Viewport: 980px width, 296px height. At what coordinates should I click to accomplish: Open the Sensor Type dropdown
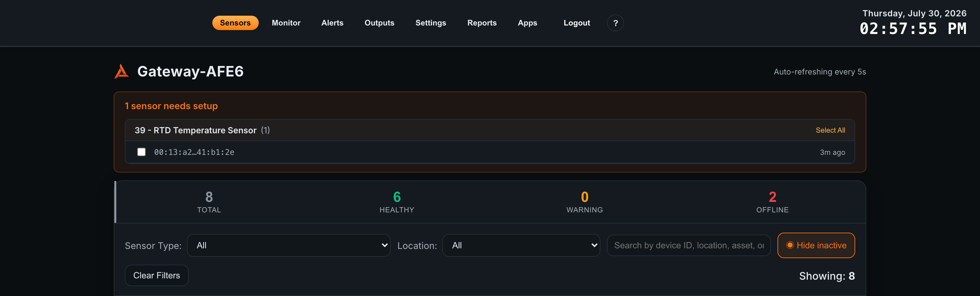[x=288, y=245]
